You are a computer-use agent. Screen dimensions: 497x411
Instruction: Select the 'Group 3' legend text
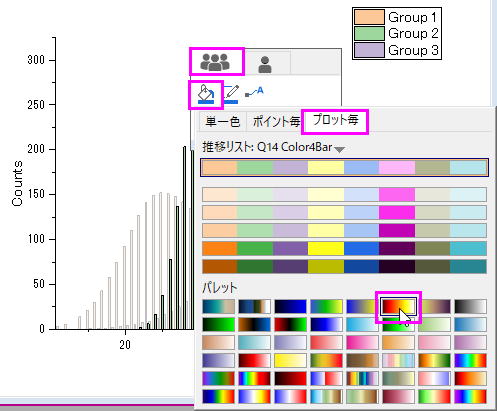pos(413,50)
